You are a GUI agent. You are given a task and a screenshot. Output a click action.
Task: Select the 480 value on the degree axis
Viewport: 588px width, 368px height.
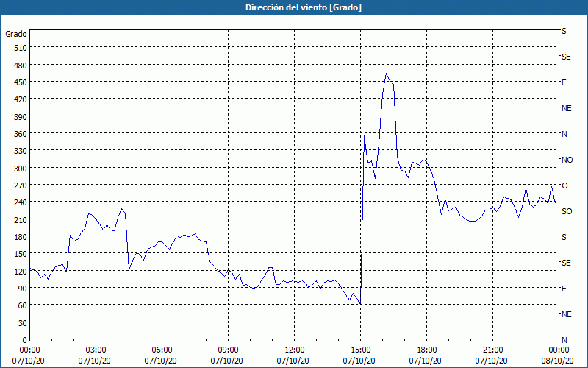[x=21, y=66]
